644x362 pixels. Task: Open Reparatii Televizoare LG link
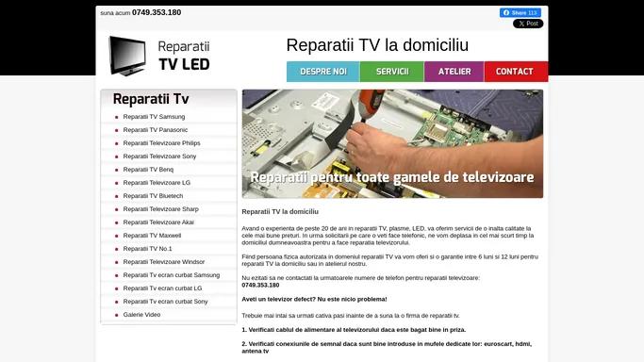(x=157, y=182)
